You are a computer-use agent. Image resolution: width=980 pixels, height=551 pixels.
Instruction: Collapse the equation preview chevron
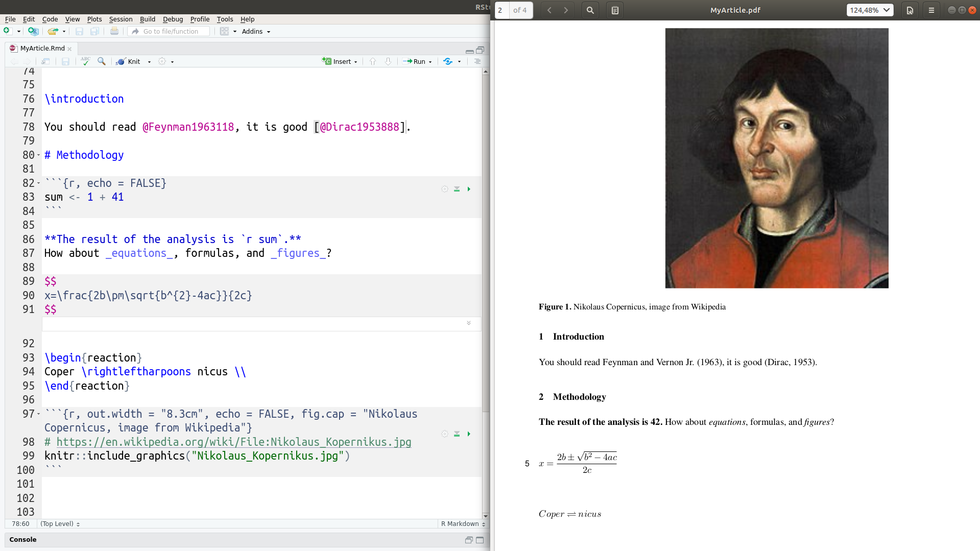click(x=469, y=323)
